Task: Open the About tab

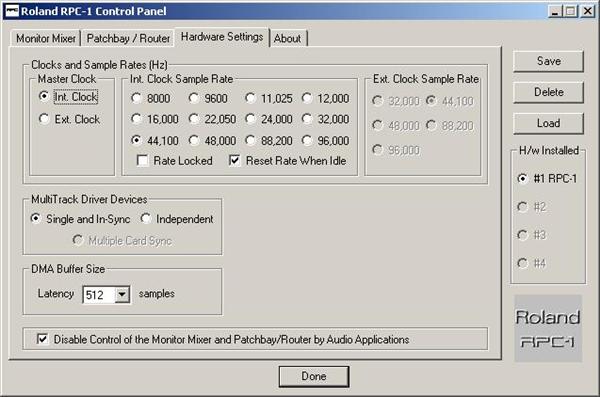Action: [x=287, y=38]
